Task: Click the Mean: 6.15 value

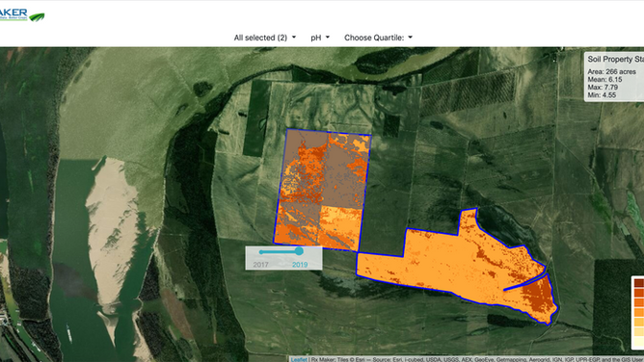Action: pyautogui.click(x=604, y=80)
